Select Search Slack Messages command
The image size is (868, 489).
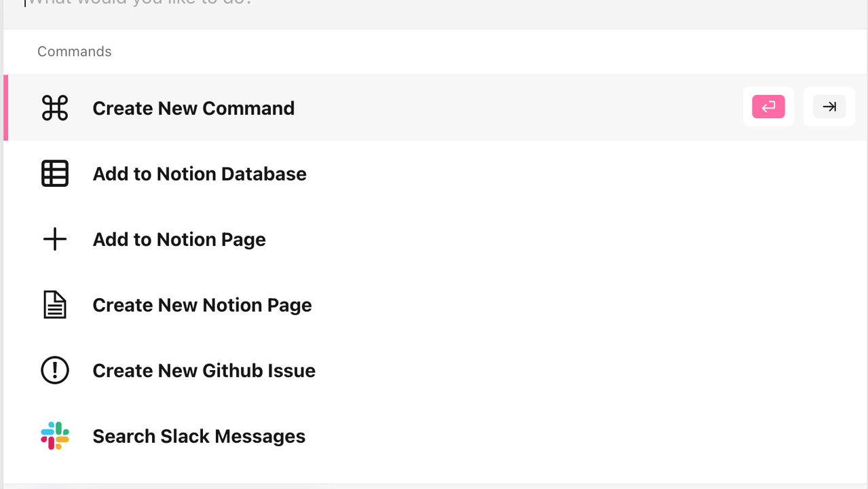tap(435, 436)
